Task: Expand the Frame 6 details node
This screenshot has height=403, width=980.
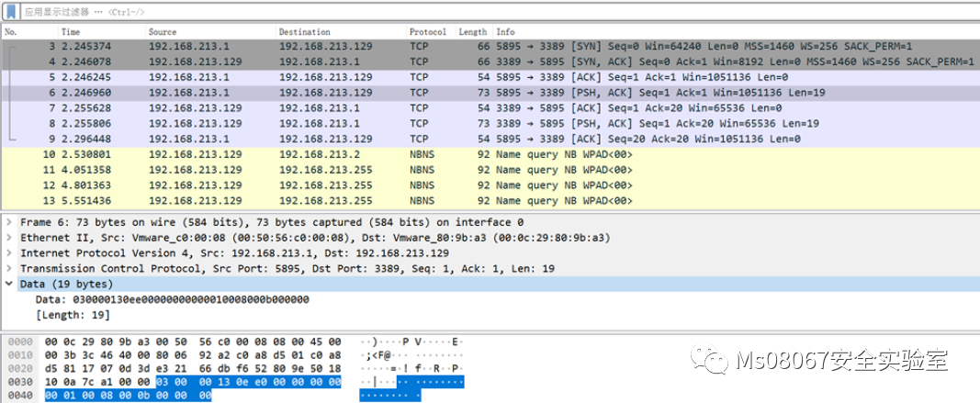Action: [x=8, y=222]
